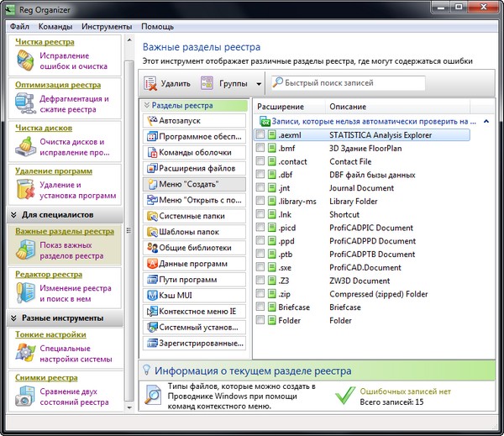Click the Быстрый поиск записей search field

tap(353, 84)
